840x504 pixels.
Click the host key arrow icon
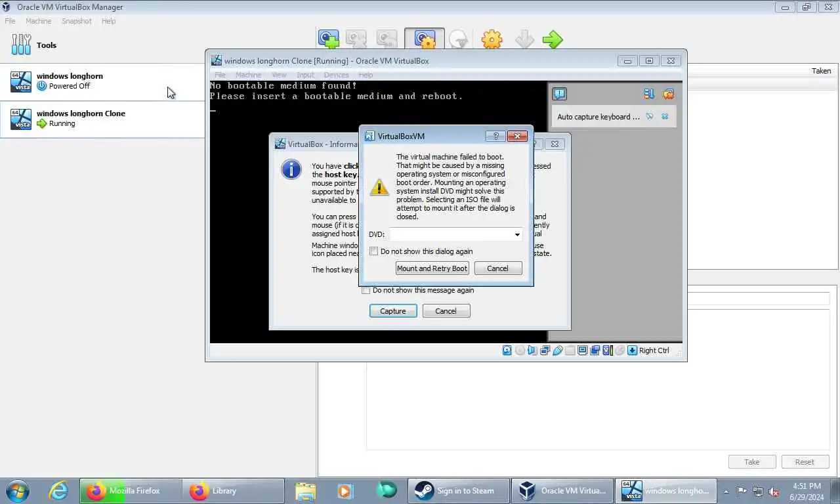632,350
